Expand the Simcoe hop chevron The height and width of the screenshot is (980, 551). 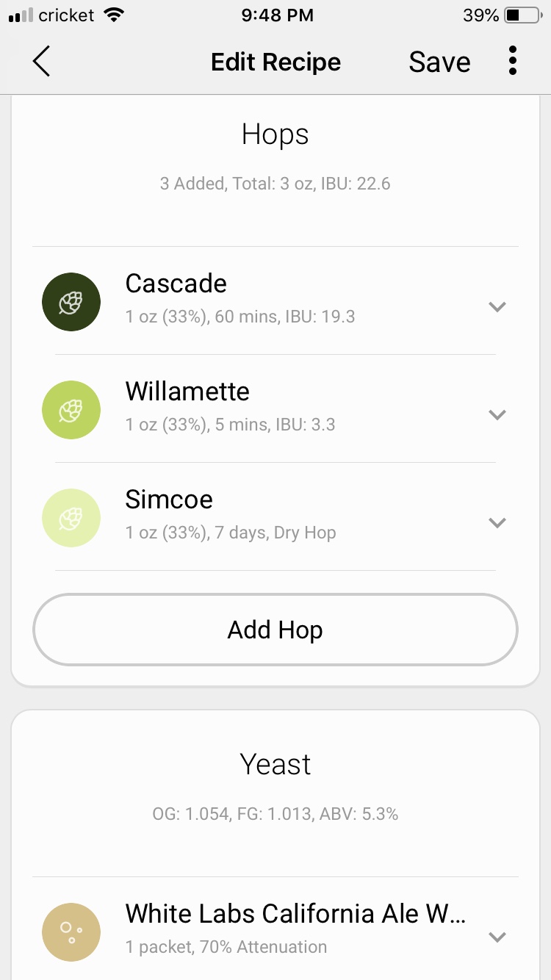click(497, 523)
